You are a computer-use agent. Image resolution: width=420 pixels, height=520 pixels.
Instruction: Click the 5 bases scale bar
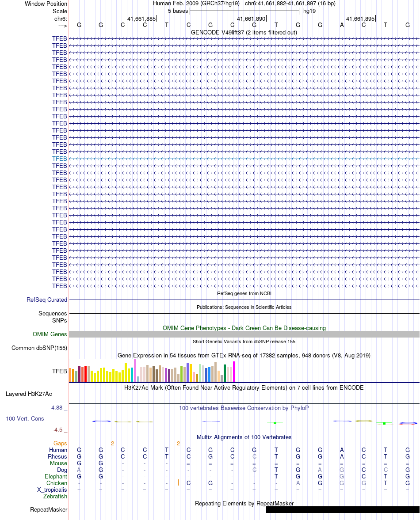[244, 11]
